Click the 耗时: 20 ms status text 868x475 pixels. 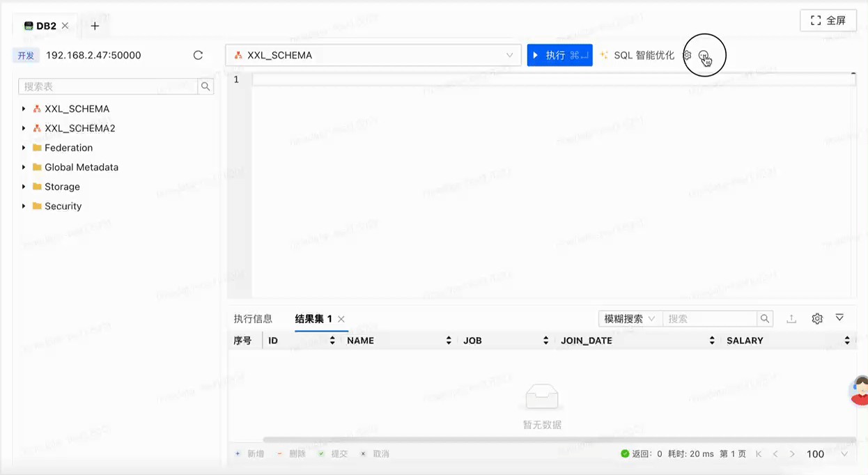[691, 453]
